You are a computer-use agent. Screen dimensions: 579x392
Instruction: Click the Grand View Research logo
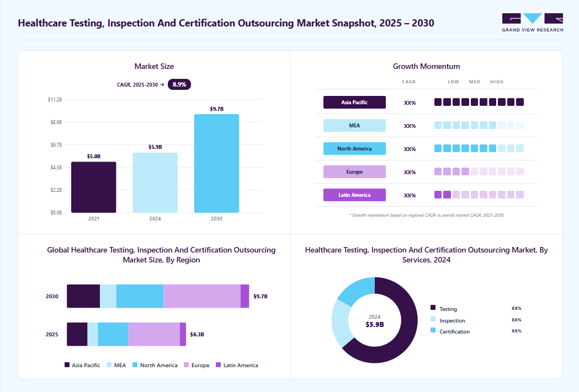click(533, 23)
